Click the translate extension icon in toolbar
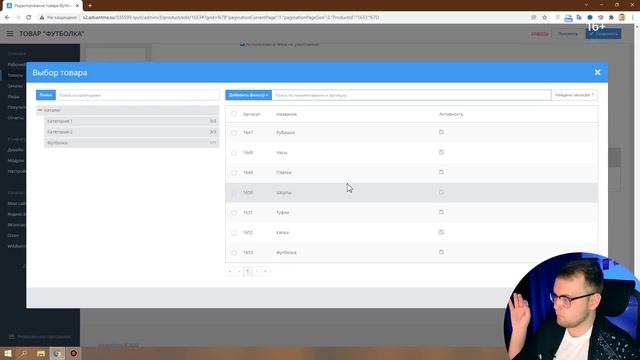This screenshot has height=360, width=640. pos(579,18)
